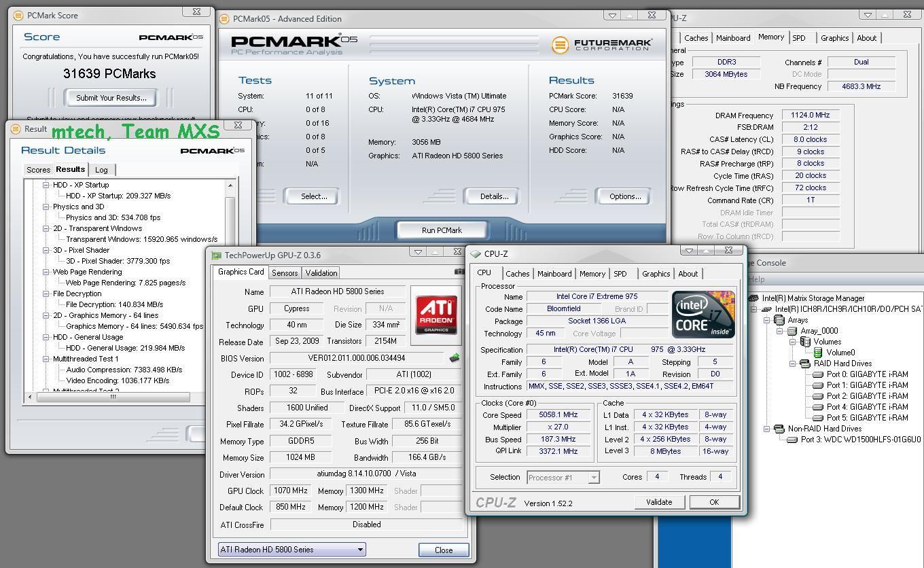Click the Non-RAID Hard Drives icon
Screen dimensions: 924x568
pos(779,429)
